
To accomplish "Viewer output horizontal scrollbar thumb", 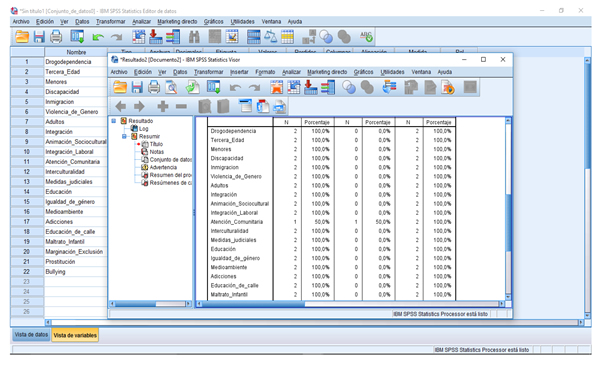I will pos(254,304).
